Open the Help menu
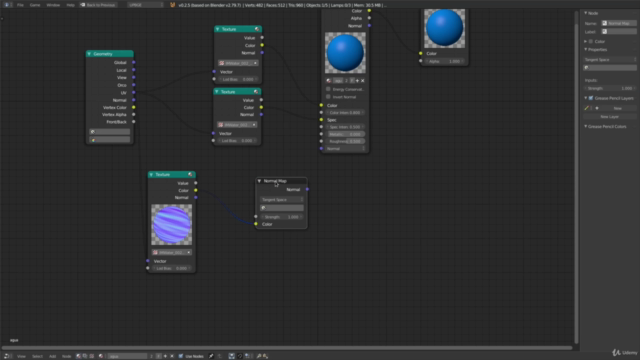Screen dimensions: 640x360 [x=70, y=5]
